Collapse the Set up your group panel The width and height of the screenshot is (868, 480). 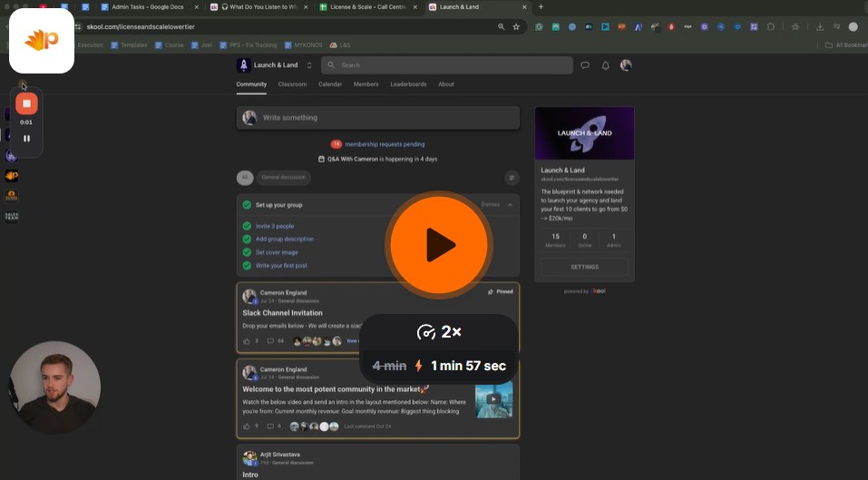point(510,205)
